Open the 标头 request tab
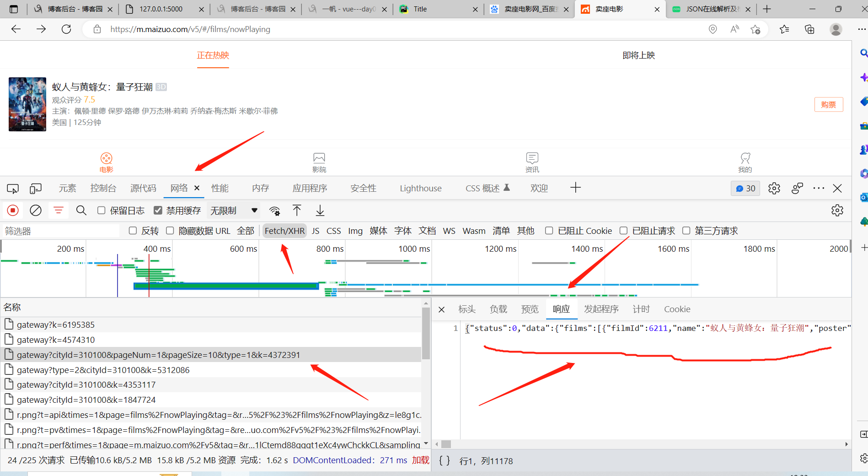The image size is (868, 476). tap(467, 309)
